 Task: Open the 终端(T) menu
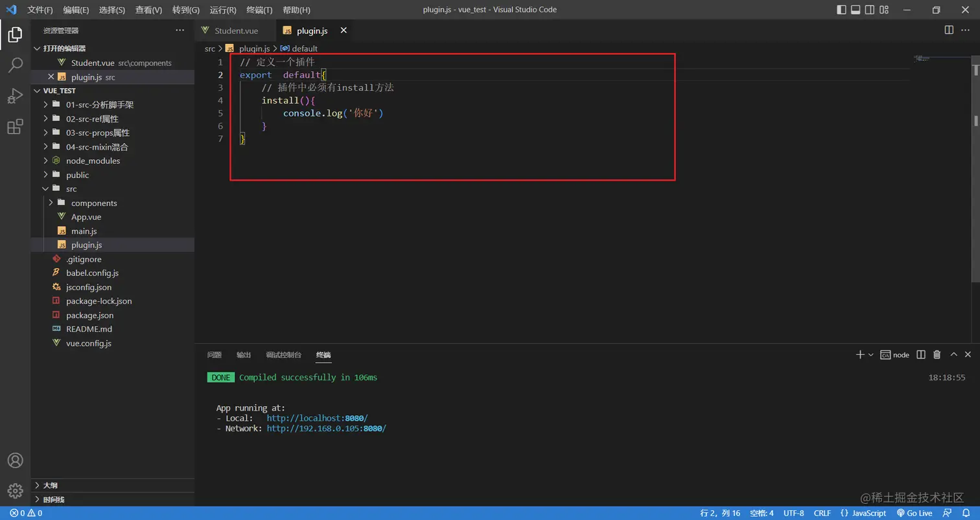(259, 10)
